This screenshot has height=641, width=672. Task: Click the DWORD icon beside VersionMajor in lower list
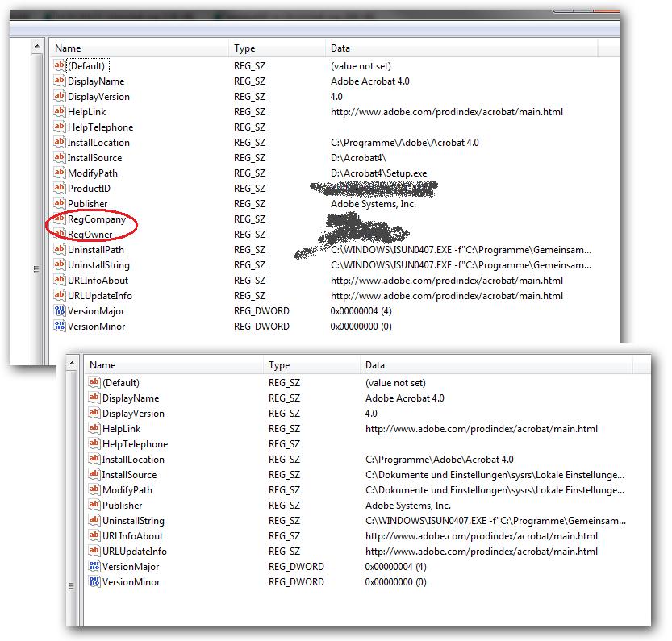point(94,566)
